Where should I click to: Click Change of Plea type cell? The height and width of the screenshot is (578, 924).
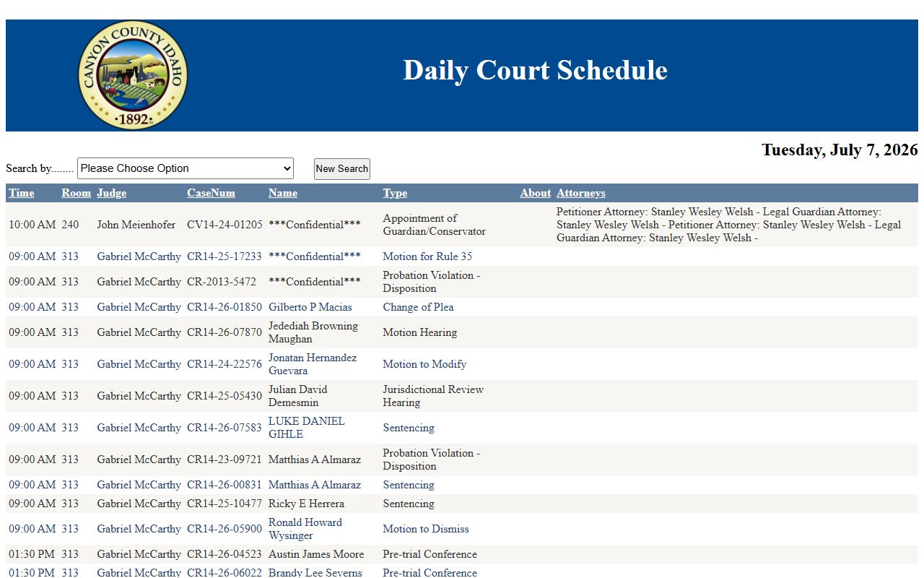(419, 307)
